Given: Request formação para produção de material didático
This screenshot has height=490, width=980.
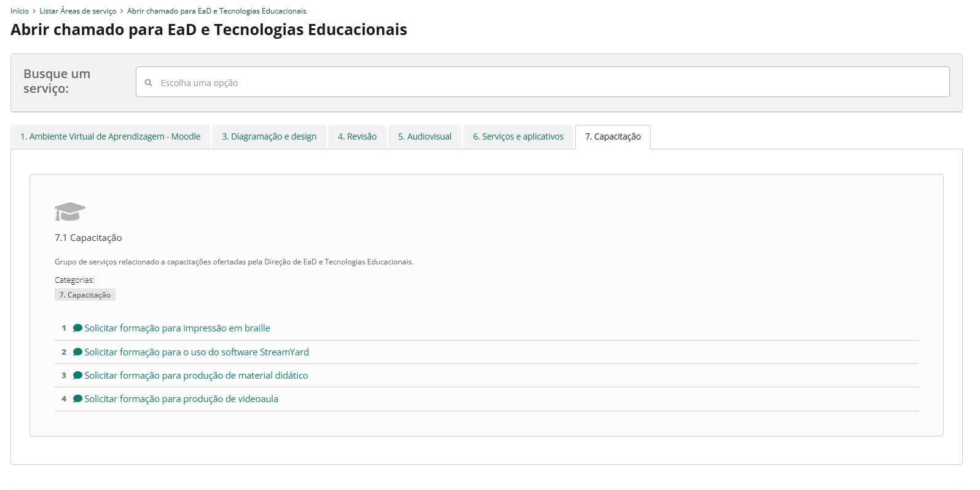Looking at the screenshot, I should point(196,376).
